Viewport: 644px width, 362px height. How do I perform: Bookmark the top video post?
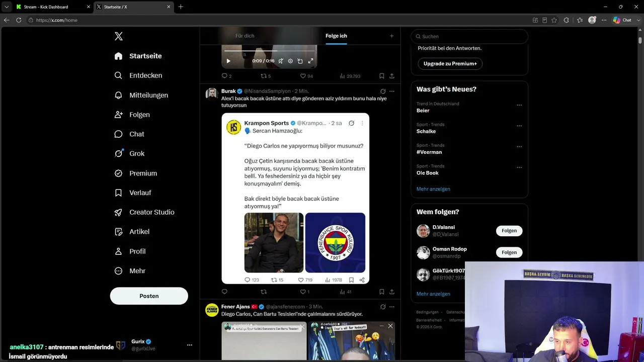(382, 76)
